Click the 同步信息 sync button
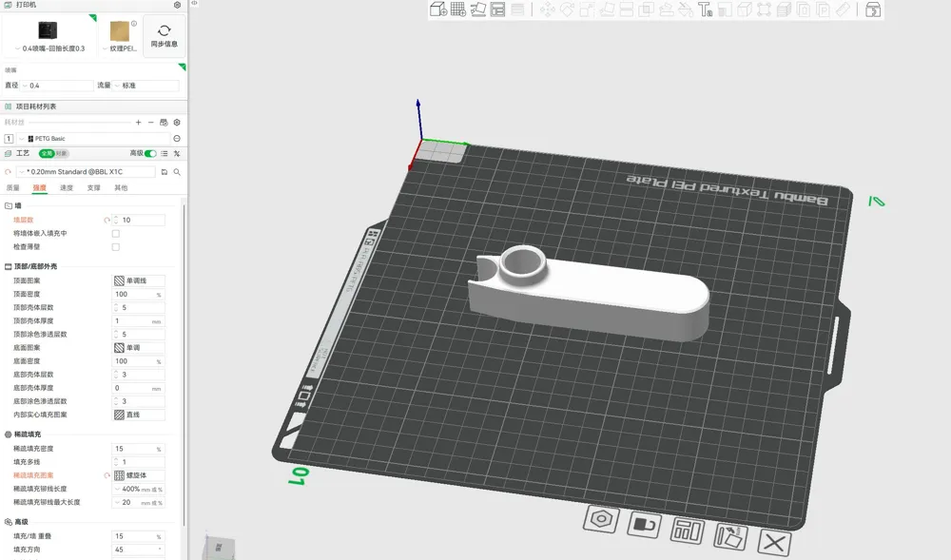 click(165, 36)
